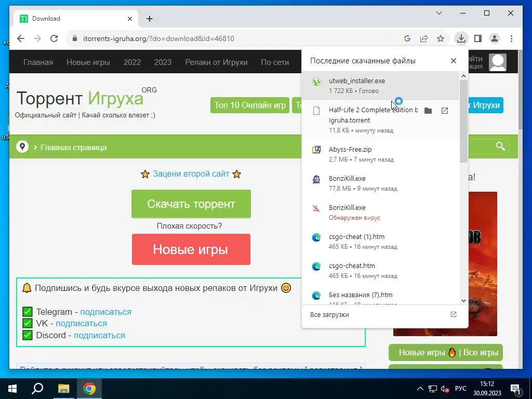Click the downloads list scrollbar thumb
Screen dimensions: 532x399
463,122
